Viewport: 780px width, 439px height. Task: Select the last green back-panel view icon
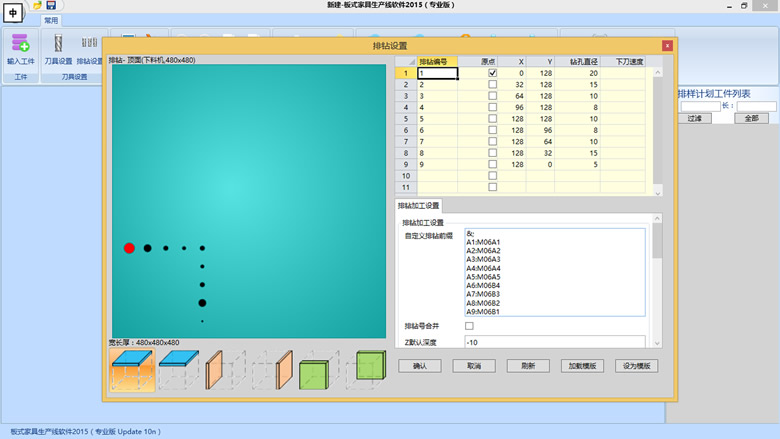coord(369,369)
